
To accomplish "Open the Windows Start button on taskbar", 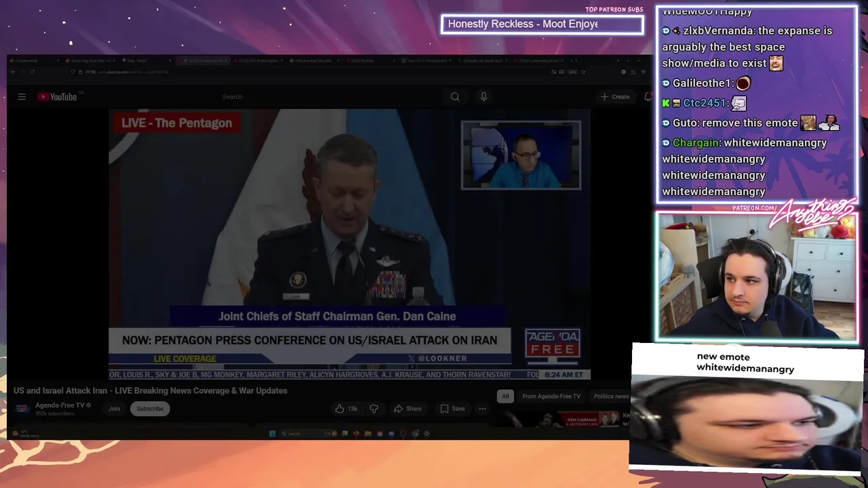I will 272,434.
